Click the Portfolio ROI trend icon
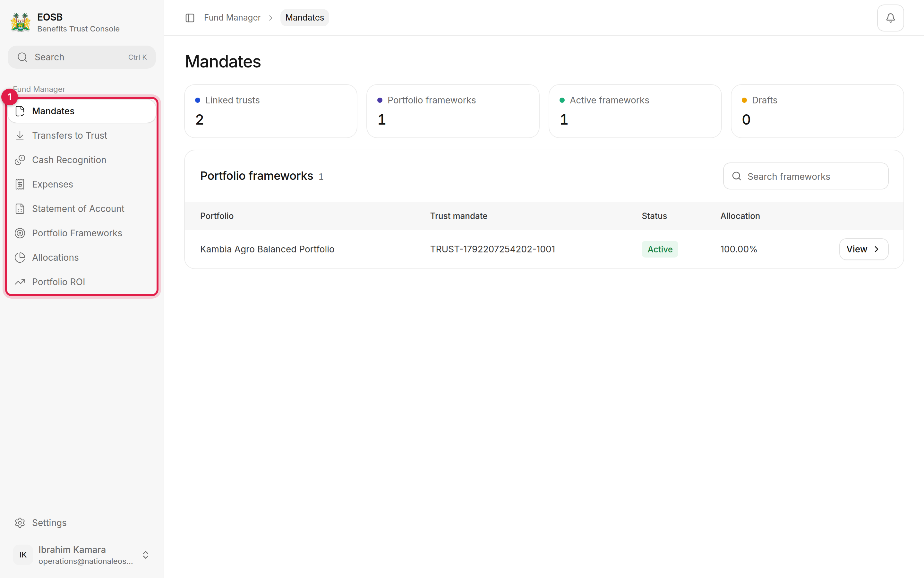The height and width of the screenshot is (578, 924). [x=20, y=282]
